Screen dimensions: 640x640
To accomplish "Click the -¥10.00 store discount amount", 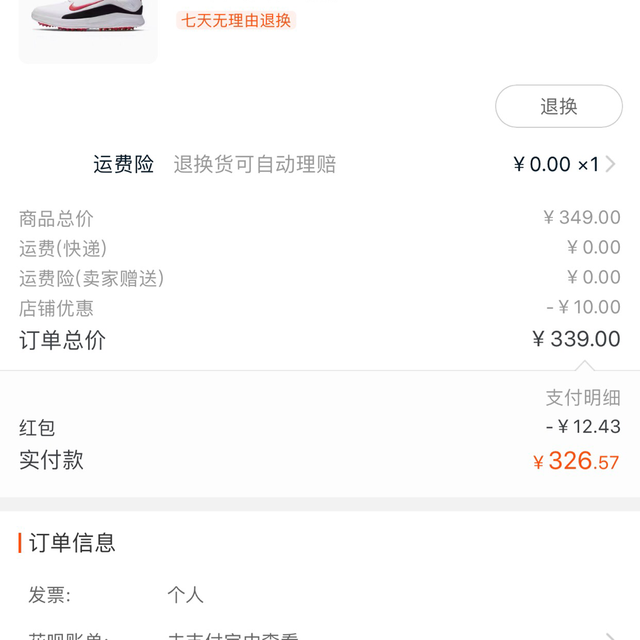I will tap(583, 308).
